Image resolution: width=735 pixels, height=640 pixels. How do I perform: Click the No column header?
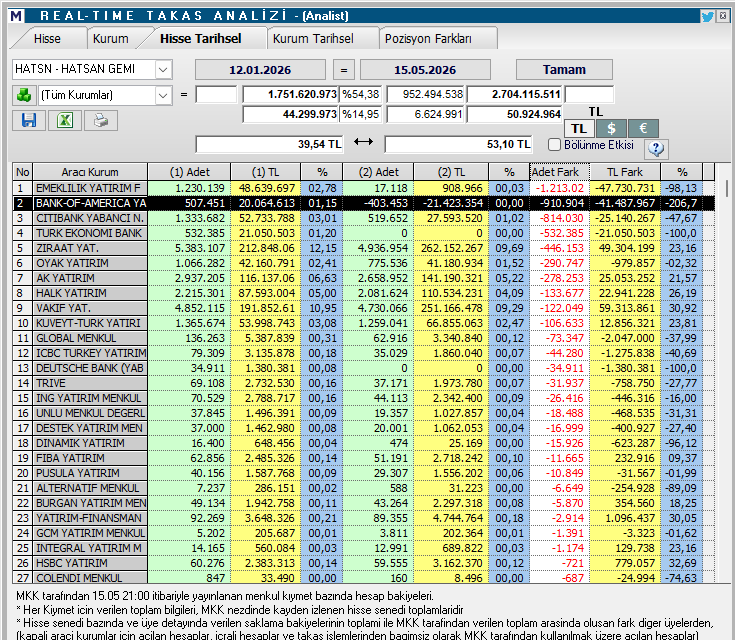[x=22, y=172]
